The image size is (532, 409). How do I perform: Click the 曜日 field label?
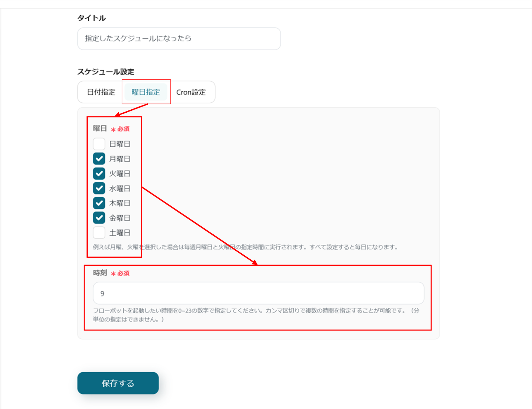(100, 129)
